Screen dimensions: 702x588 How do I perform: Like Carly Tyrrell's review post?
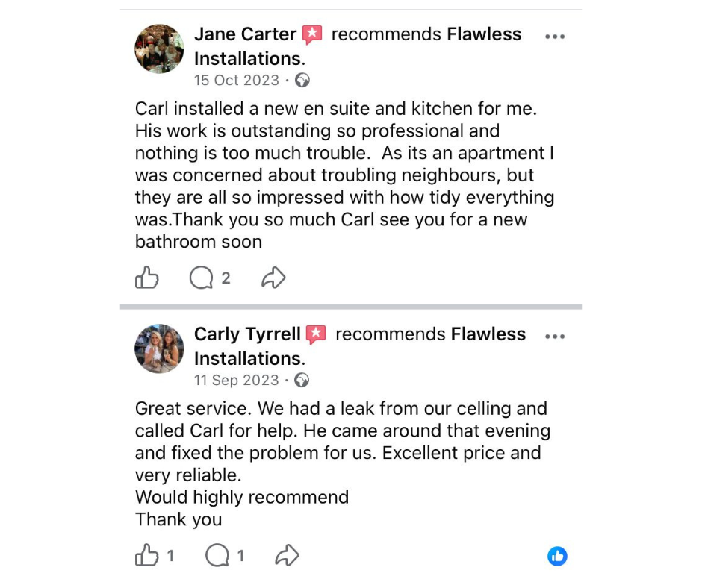147,555
